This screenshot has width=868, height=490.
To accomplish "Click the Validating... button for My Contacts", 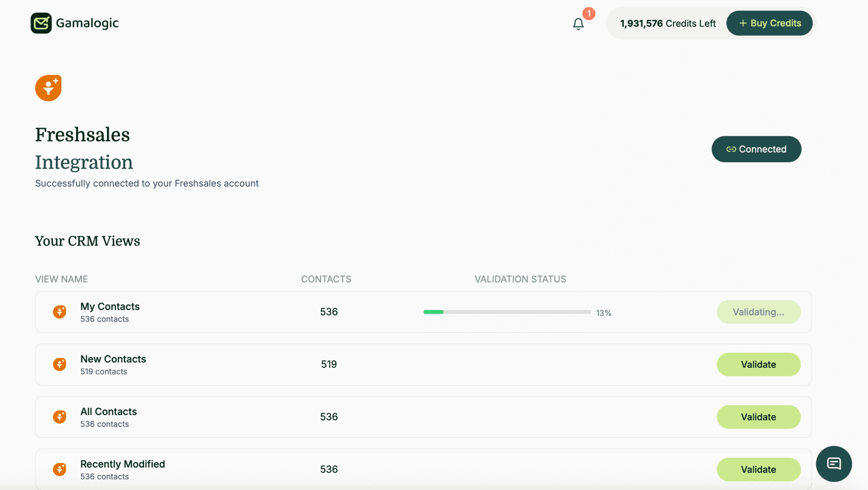I will coord(759,312).
